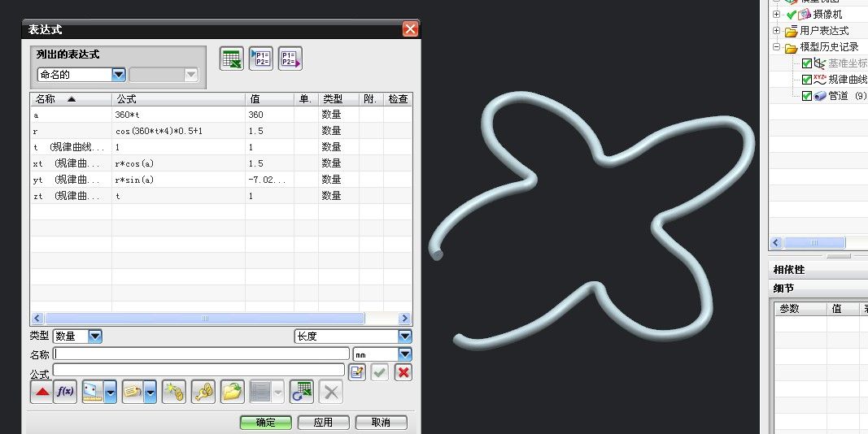
Task: Click the 值 column header
Action: pos(268,99)
